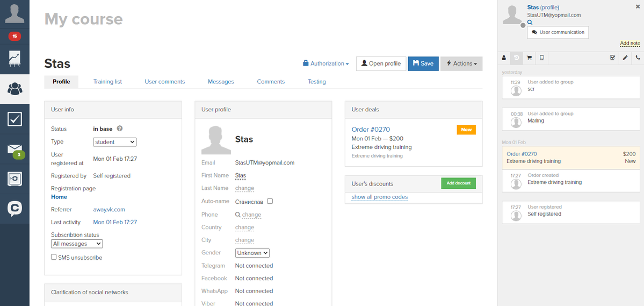Select the history clock icon tab in side panel
This screenshot has width=644, height=306.
pyautogui.click(x=516, y=58)
